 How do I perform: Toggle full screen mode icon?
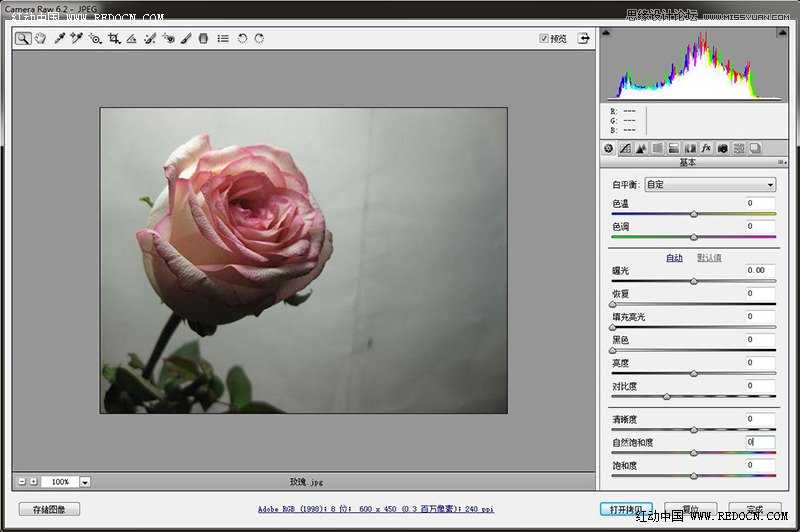coord(584,38)
